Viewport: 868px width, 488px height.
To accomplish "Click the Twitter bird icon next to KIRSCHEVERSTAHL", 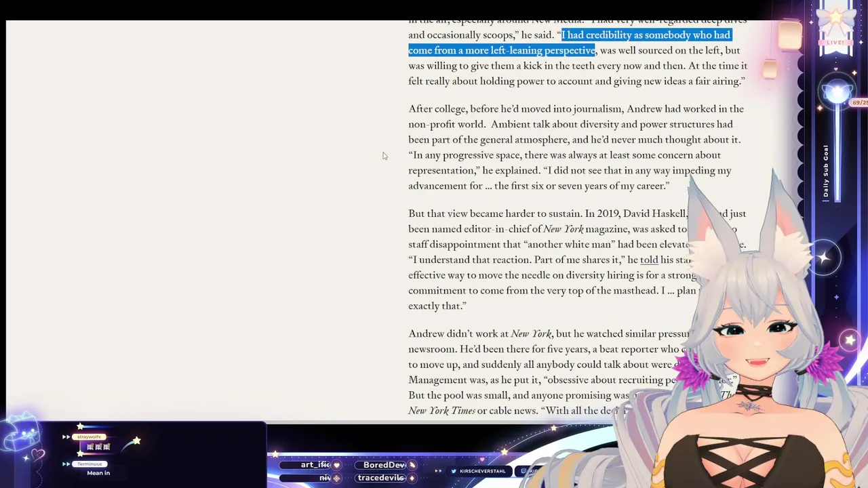I will 453,471.
